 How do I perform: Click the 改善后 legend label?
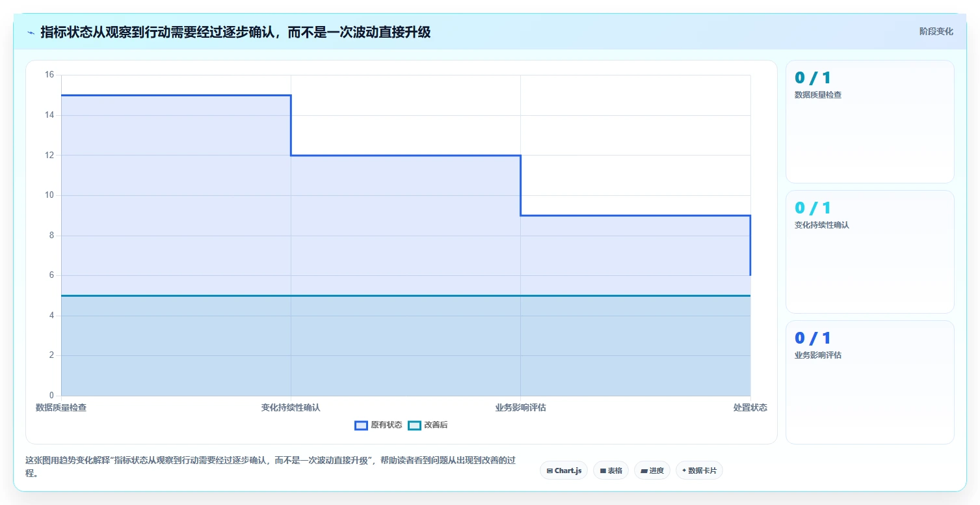coord(436,425)
